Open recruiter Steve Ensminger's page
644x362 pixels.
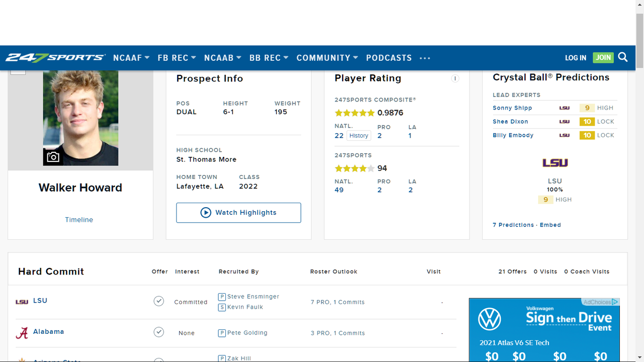[x=253, y=297]
